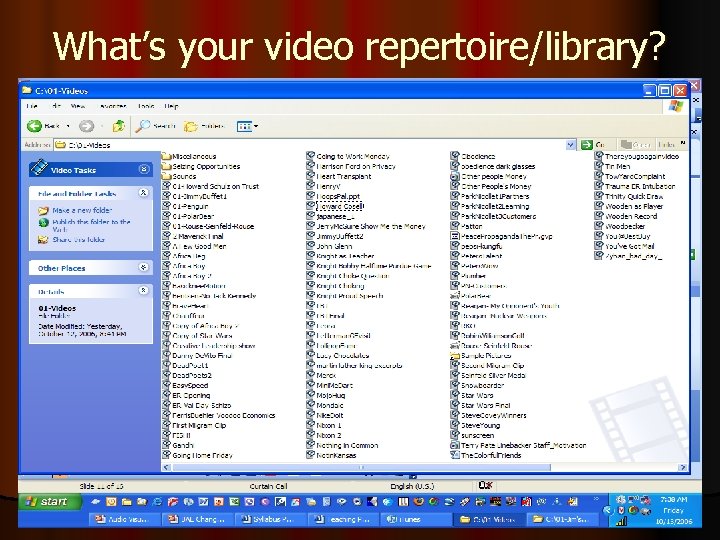This screenshot has width=720, height=540.
Task: Collapse the Details panel
Action: (x=144, y=291)
